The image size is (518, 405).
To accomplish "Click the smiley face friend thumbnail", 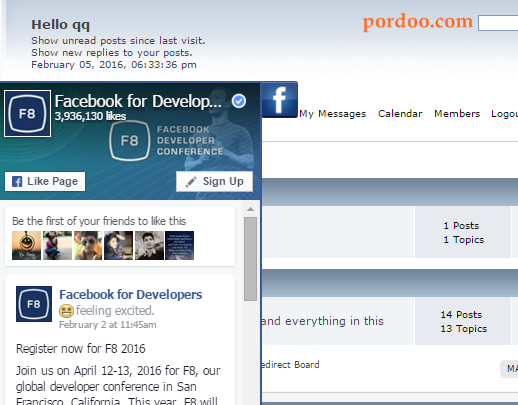I will point(26,246).
